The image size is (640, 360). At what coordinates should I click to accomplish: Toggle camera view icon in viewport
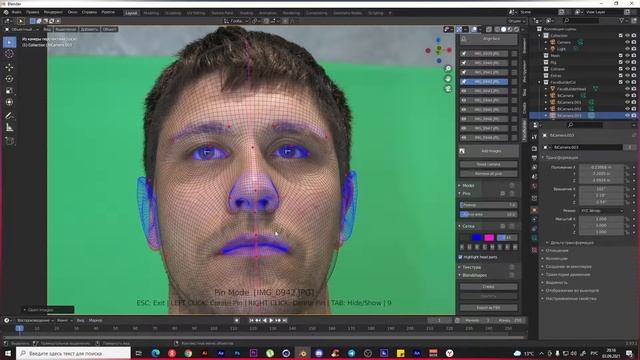[448, 89]
